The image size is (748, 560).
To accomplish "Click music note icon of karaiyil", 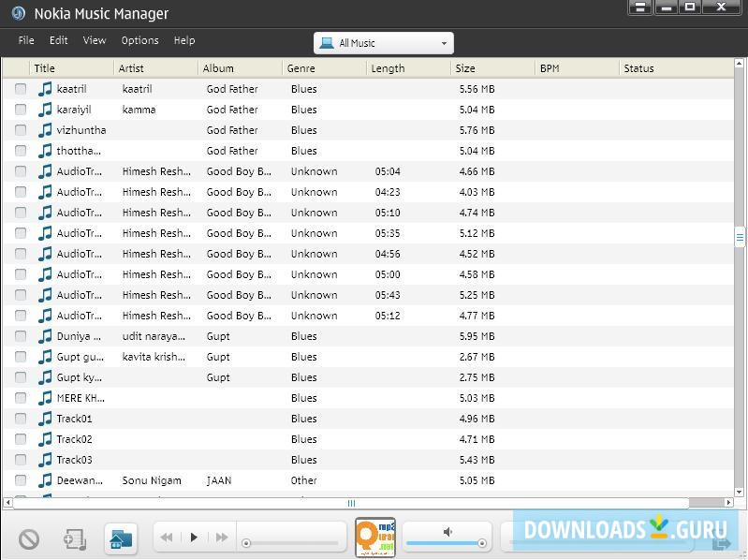I will (45, 110).
